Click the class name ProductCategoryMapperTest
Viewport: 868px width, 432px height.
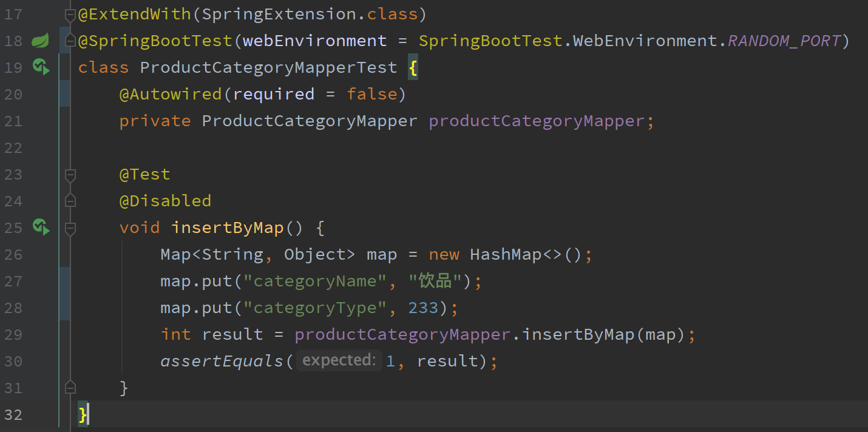(269, 67)
